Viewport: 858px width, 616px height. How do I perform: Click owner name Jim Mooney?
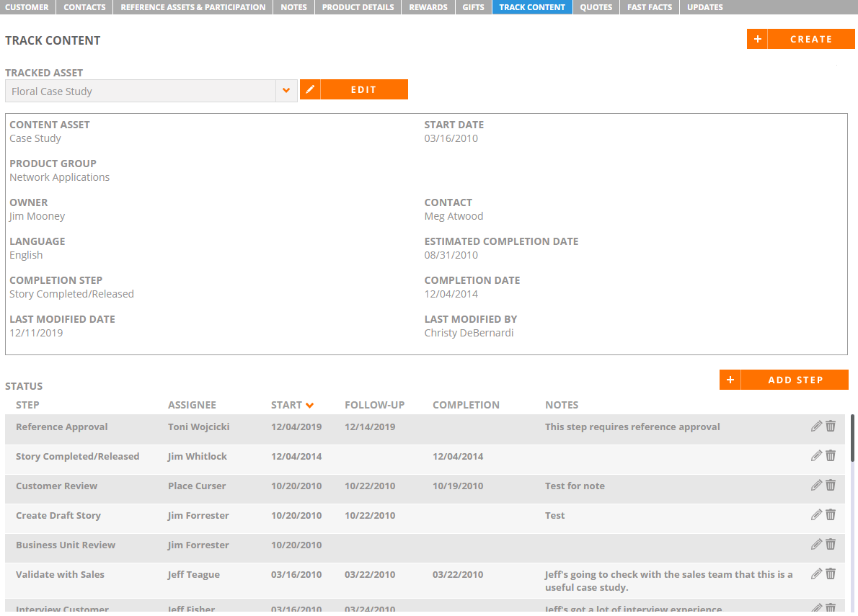pyautogui.click(x=37, y=216)
